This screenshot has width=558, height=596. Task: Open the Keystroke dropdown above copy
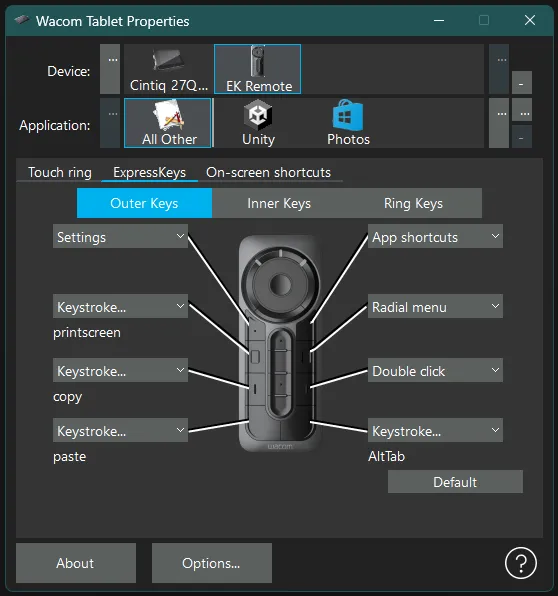120,370
